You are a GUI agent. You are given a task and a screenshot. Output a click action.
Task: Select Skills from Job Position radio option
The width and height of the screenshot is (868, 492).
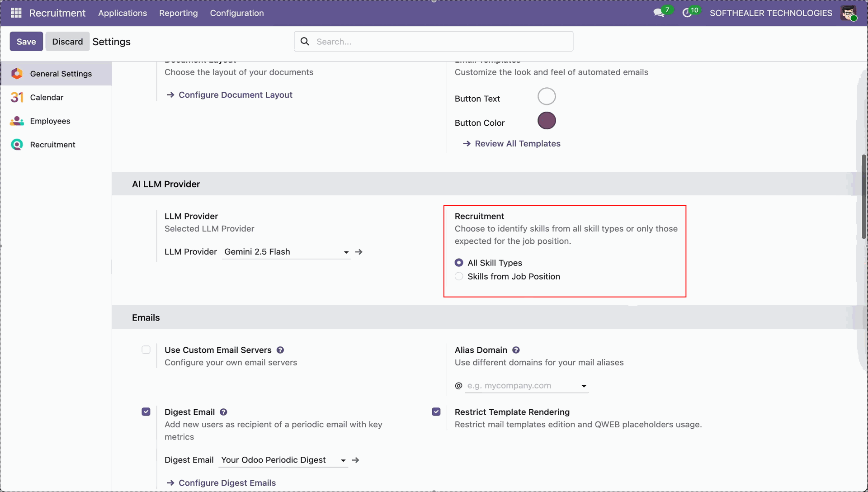tap(459, 276)
